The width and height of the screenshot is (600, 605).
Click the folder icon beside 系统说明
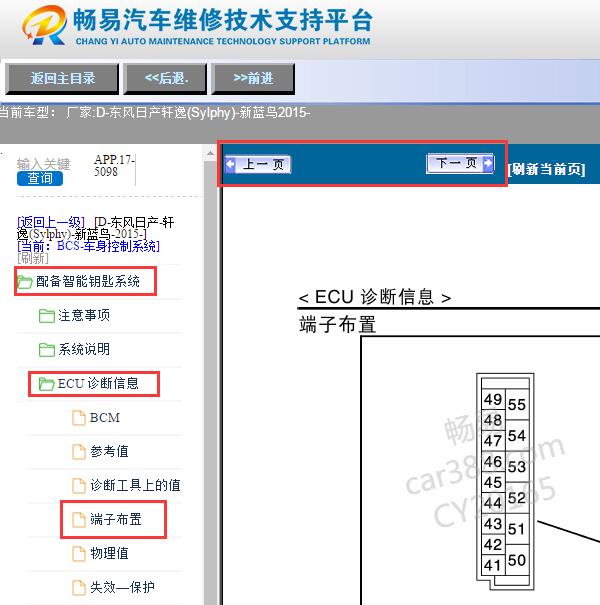tap(47, 350)
